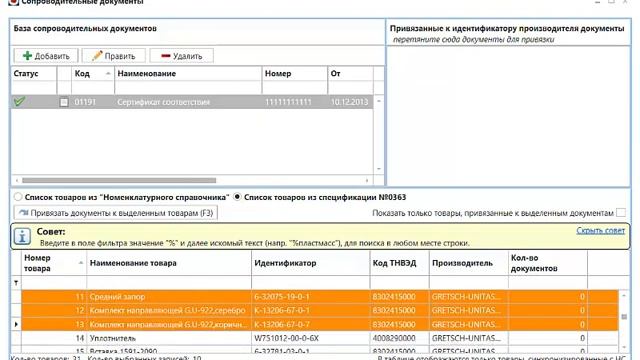Toggle the checkbox in row 01191
Screen dimensions: 640x360
(x=64, y=102)
